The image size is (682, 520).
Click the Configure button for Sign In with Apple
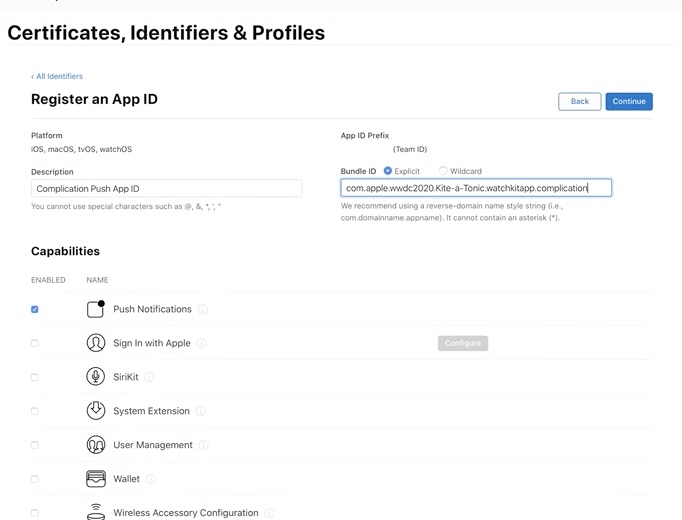[x=463, y=343]
